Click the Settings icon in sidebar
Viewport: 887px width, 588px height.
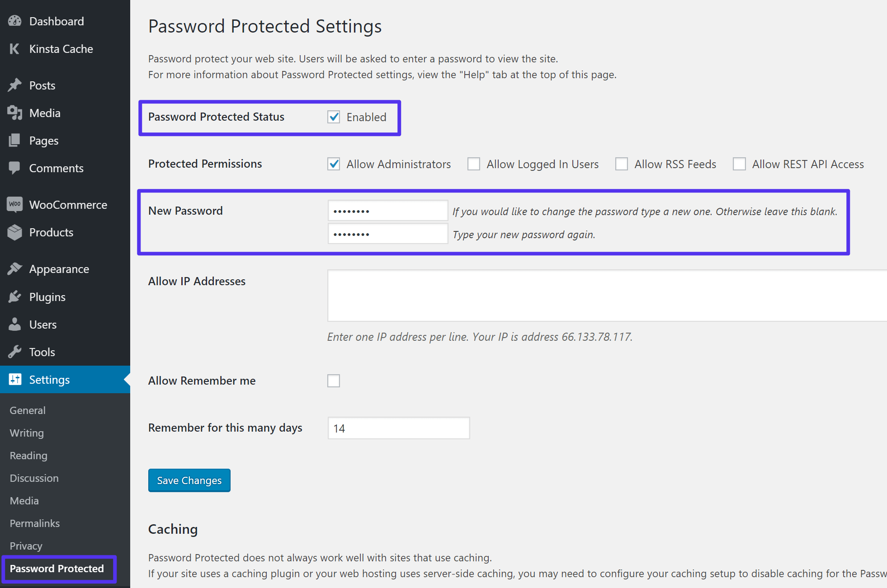tap(14, 379)
